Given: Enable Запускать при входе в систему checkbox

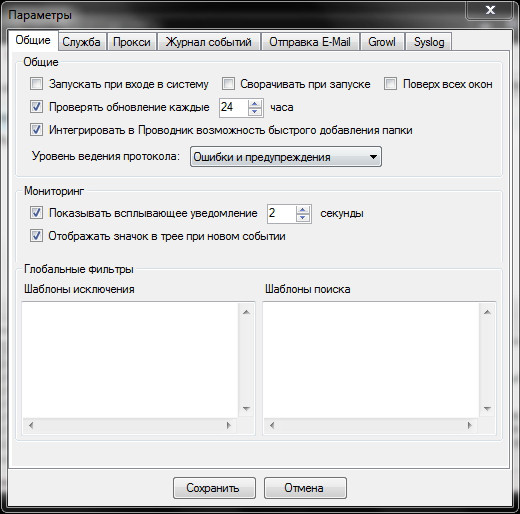Looking at the screenshot, I should click(36, 84).
